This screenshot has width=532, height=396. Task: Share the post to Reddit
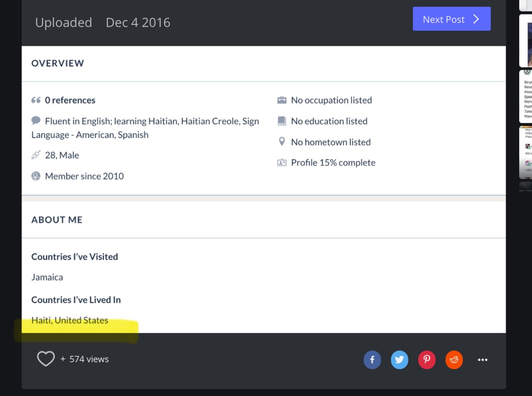454,360
